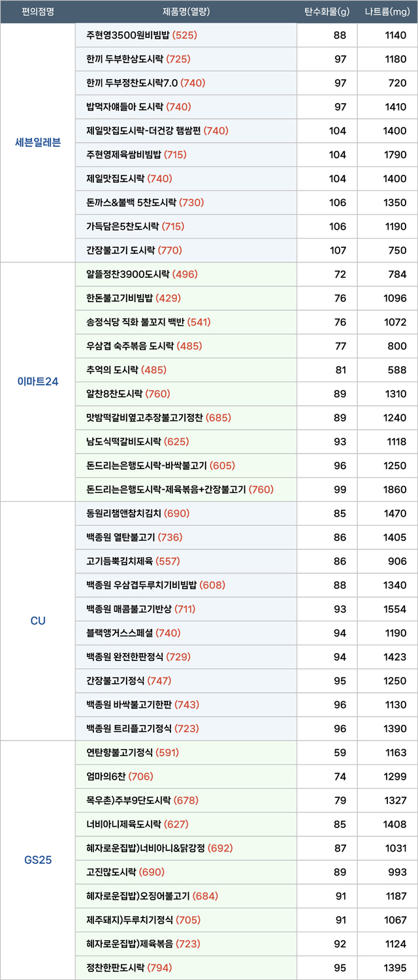Image resolution: width=418 pixels, height=980 pixels.
Task: Click 연탄향불고기정식 (591) product name
Action: click(x=133, y=753)
